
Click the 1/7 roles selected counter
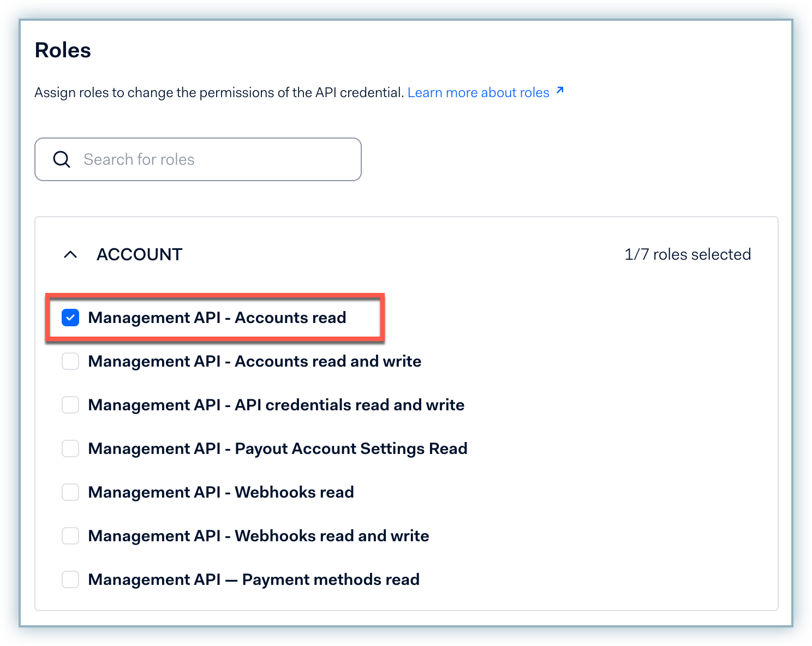687,255
